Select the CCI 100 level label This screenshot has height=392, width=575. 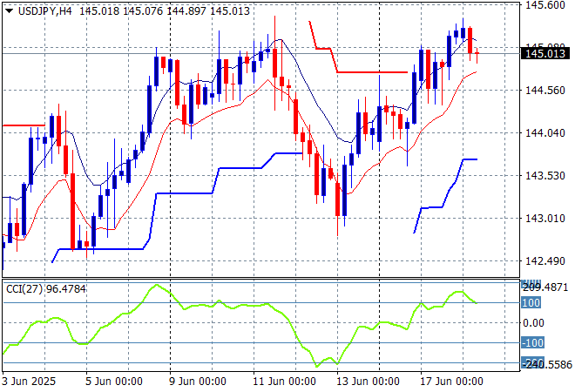531,303
